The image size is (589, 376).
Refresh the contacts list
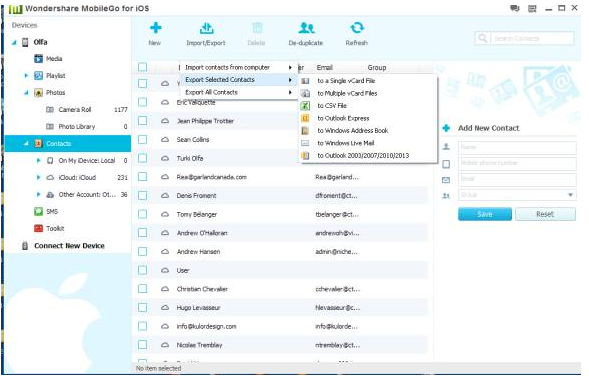point(356,34)
